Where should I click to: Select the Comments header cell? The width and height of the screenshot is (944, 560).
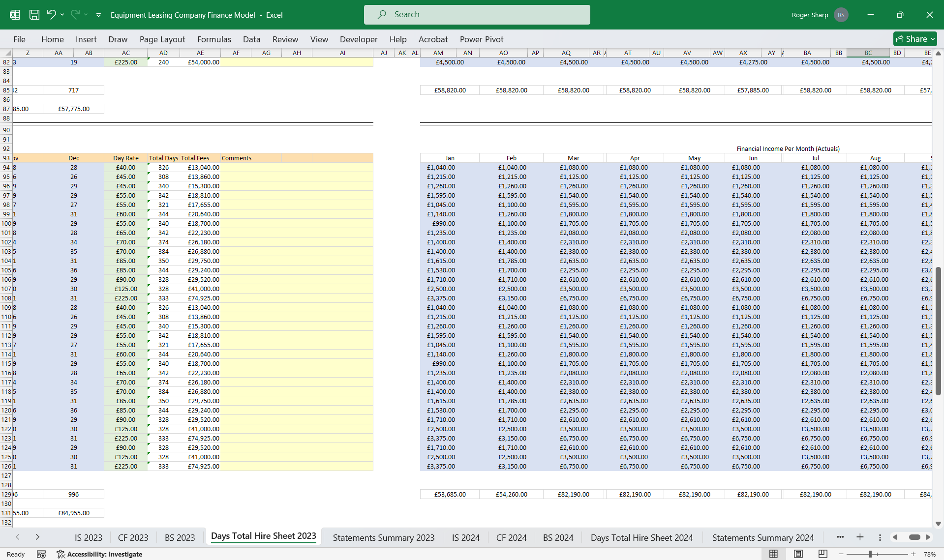pos(251,158)
